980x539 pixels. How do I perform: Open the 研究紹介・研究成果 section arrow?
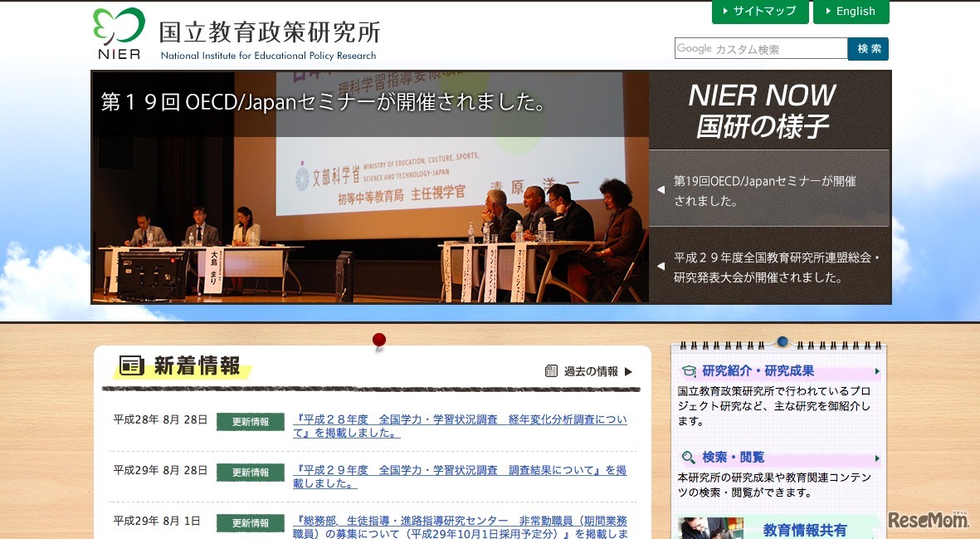[x=878, y=370]
